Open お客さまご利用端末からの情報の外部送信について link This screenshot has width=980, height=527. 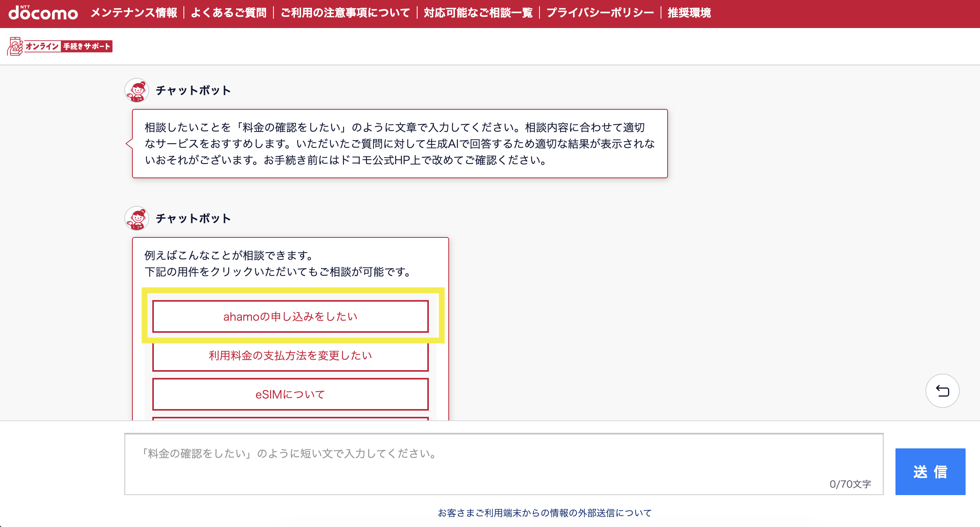545,513
